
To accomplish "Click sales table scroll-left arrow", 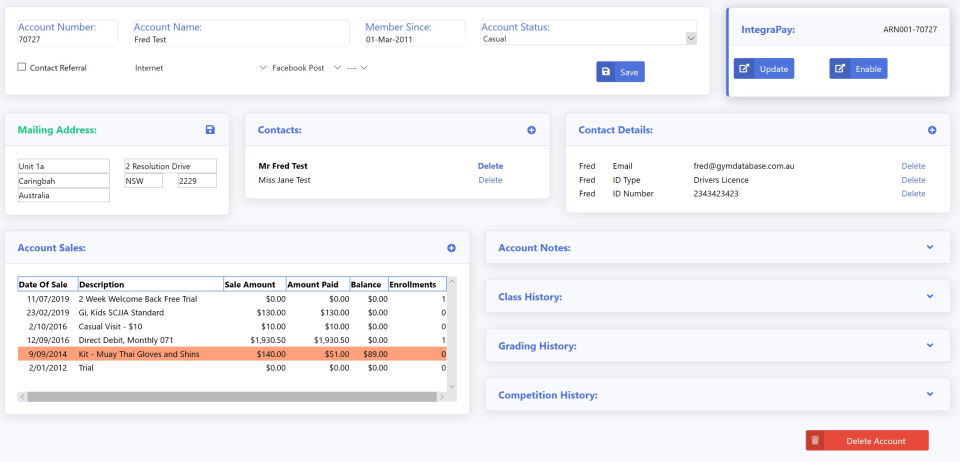I will (x=23, y=397).
